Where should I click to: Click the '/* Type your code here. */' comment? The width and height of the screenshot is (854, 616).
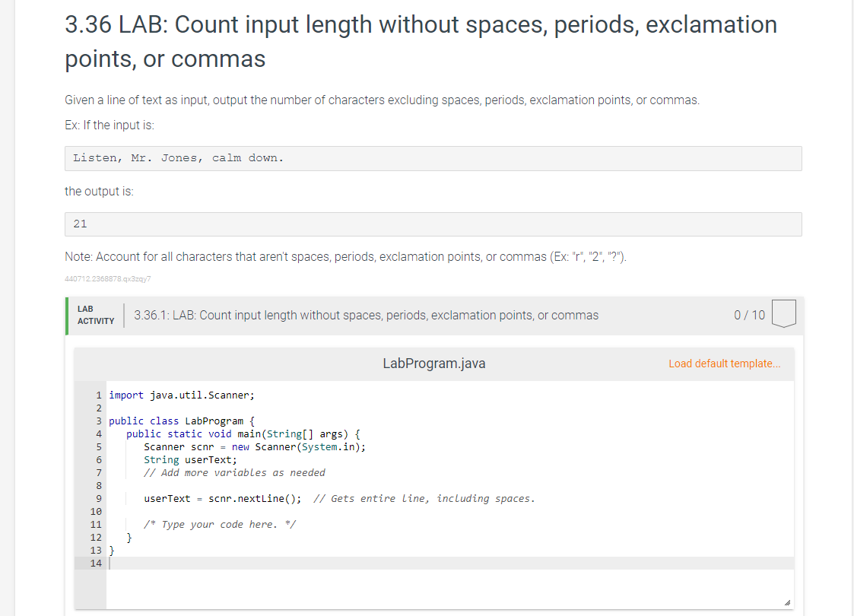[x=220, y=525]
